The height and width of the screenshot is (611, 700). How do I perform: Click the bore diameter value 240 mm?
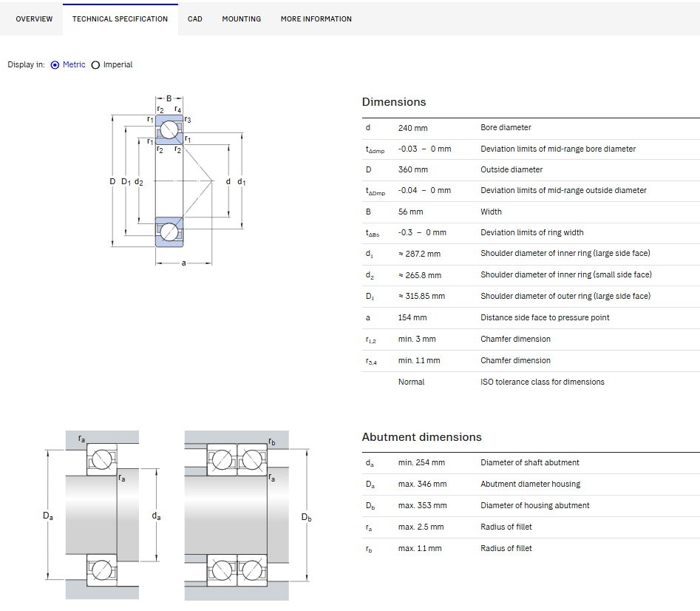click(413, 128)
